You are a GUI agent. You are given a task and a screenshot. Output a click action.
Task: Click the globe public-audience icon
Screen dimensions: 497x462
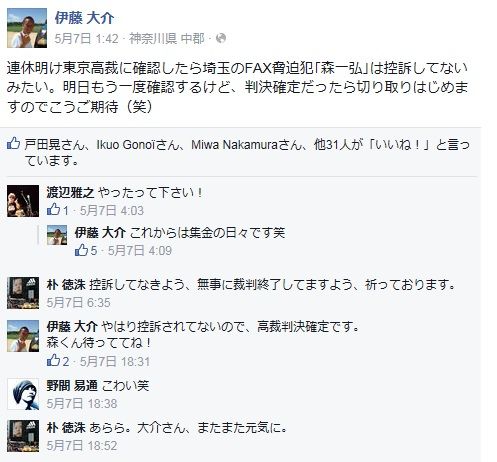[221, 38]
